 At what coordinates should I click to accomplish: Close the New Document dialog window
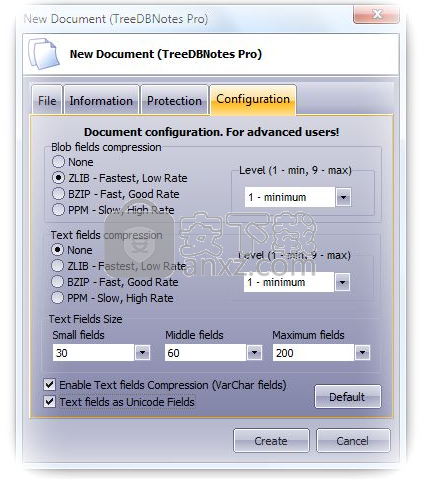(x=376, y=14)
